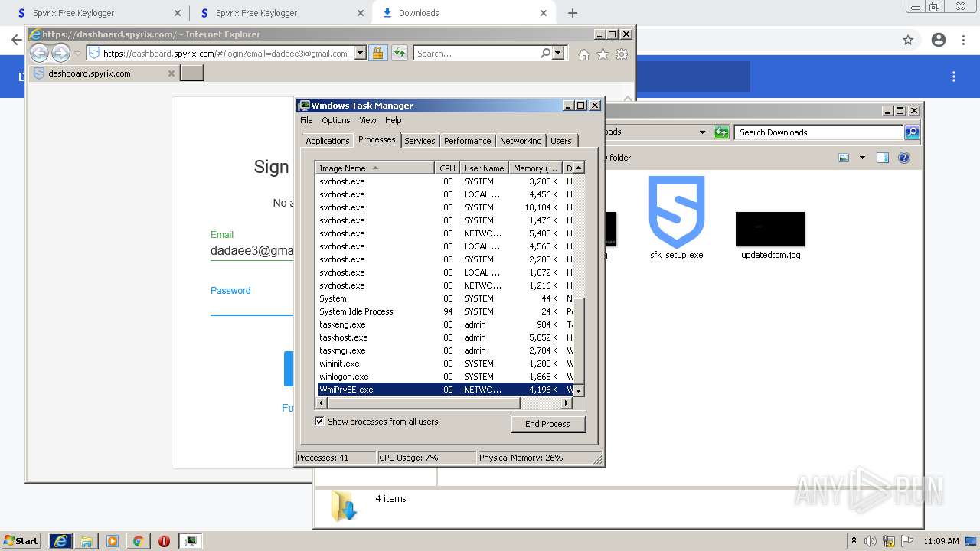Show hidden system tray icons
The width and height of the screenshot is (980, 551).
click(854, 541)
